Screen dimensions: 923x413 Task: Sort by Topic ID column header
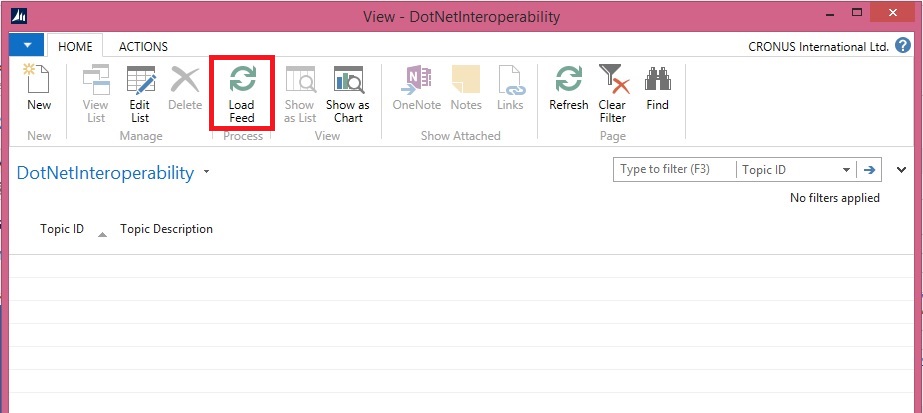tap(62, 229)
